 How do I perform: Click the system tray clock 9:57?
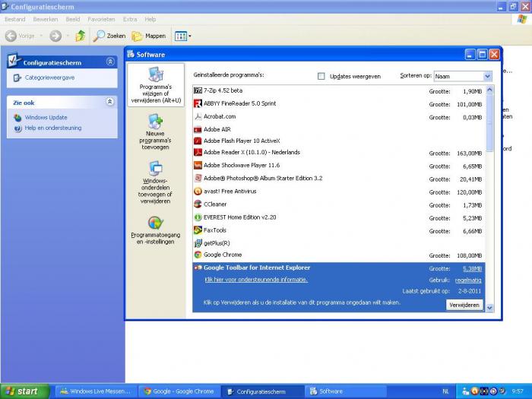pyautogui.click(x=518, y=391)
